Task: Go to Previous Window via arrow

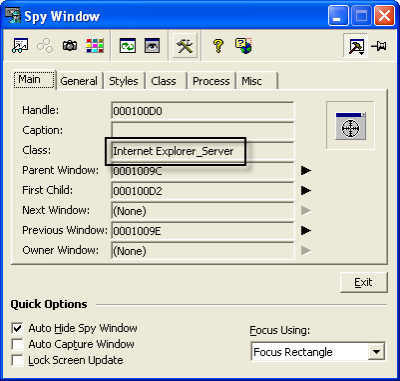Action: 306,231
